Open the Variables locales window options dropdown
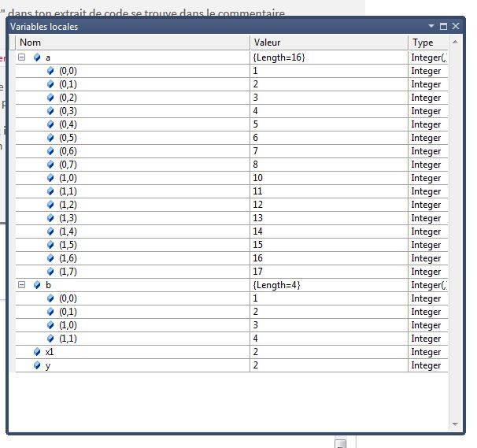 coord(431,26)
